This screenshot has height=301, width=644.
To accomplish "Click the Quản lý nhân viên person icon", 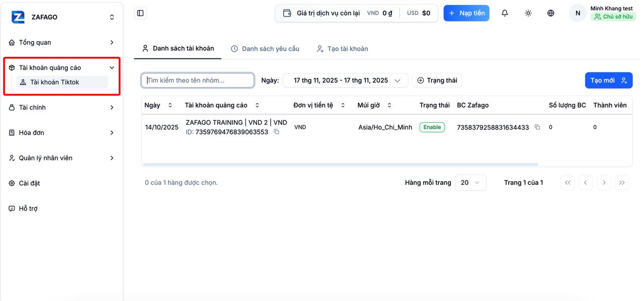I will point(12,158).
